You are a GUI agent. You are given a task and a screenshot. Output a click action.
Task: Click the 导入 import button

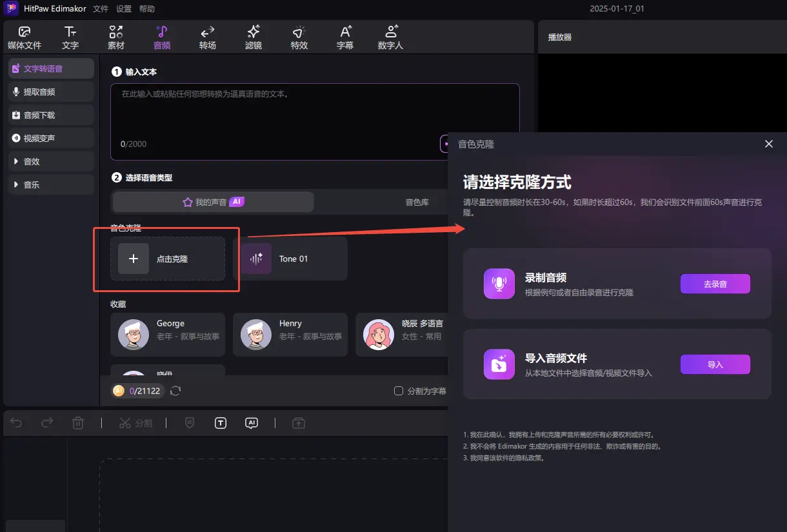[715, 364]
